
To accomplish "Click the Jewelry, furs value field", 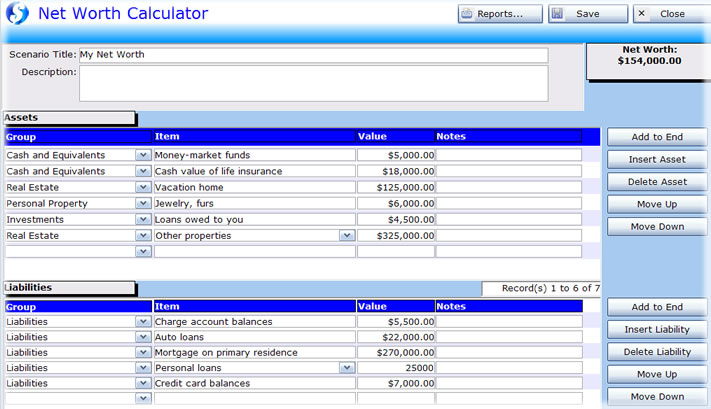I will pyautogui.click(x=396, y=203).
